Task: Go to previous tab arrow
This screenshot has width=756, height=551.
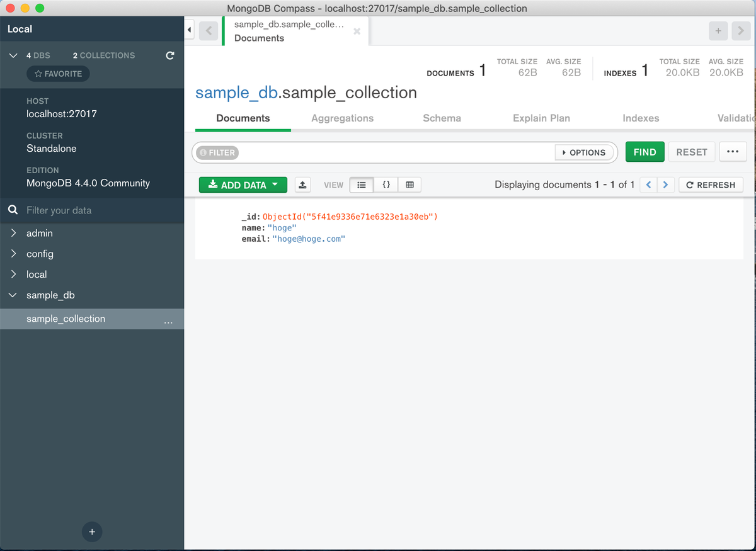Action: coord(209,30)
